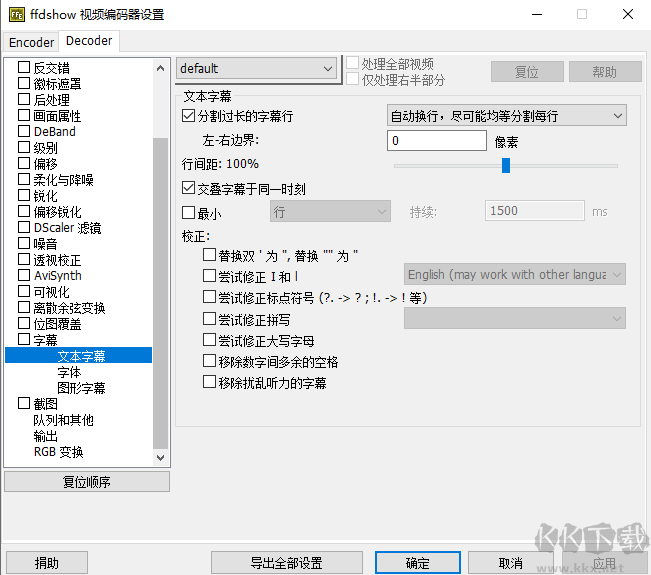Click the 左-右边界 pixel input field

[x=437, y=140]
